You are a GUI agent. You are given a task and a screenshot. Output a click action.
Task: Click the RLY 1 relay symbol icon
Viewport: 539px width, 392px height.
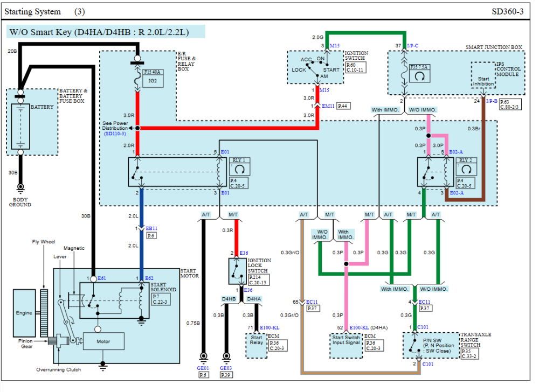pos(240,169)
